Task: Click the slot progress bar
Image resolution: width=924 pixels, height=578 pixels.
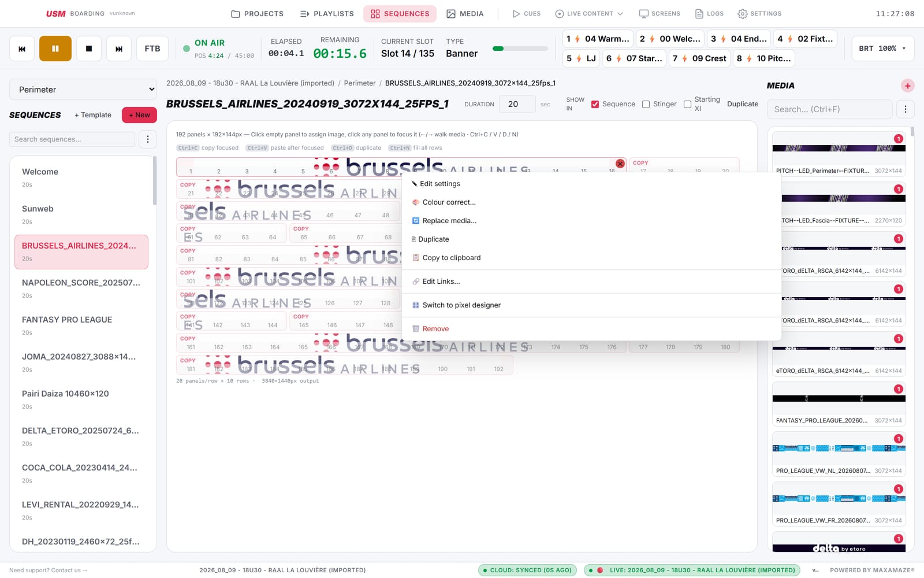Action: 520,49
